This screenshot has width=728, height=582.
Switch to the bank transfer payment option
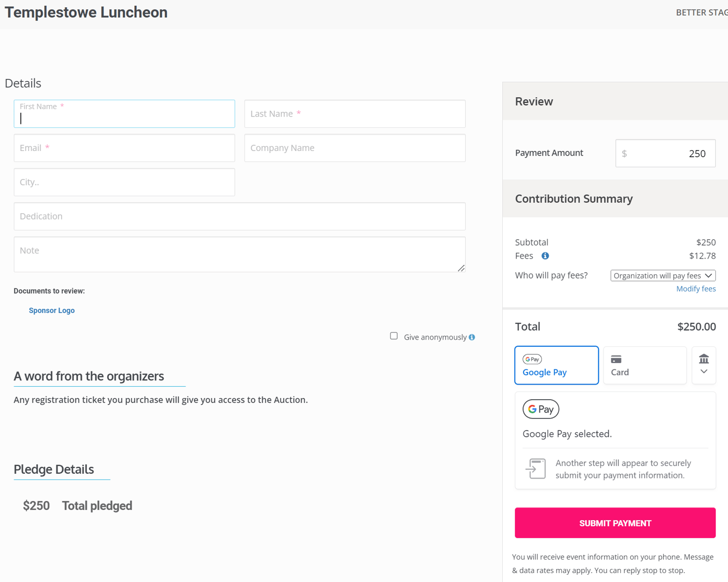704,365
